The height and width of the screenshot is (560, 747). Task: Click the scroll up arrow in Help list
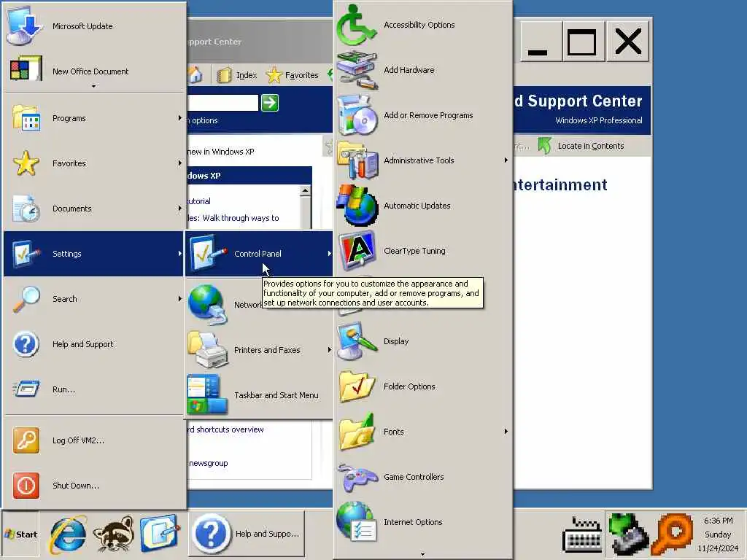306,190
